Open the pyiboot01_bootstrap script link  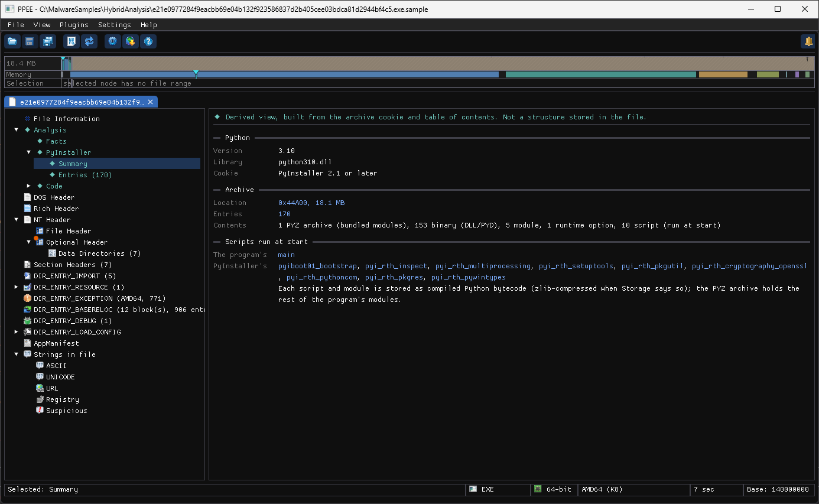[x=317, y=266]
